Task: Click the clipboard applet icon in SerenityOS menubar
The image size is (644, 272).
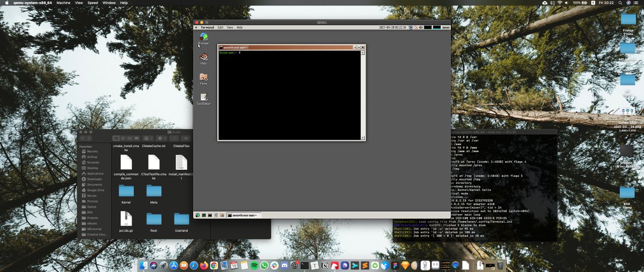Action: 416,27
